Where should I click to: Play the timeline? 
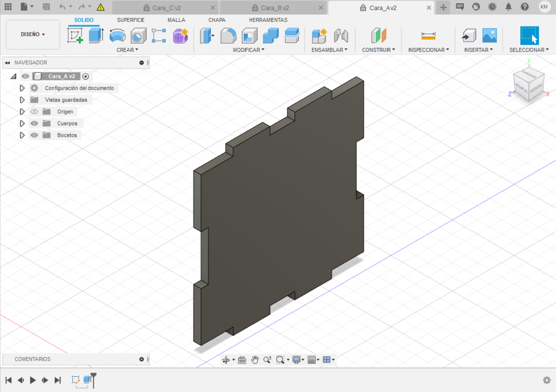(x=33, y=380)
